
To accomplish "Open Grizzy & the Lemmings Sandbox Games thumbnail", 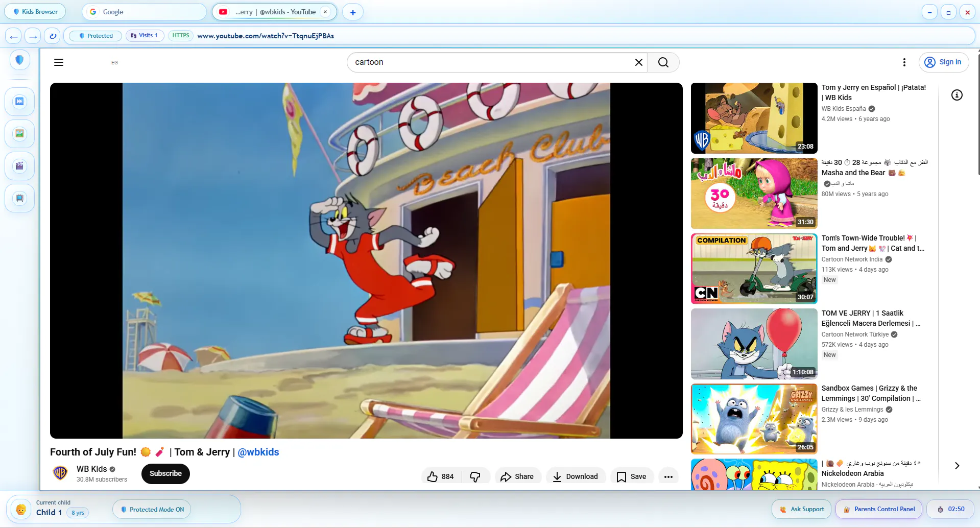I will point(754,419).
